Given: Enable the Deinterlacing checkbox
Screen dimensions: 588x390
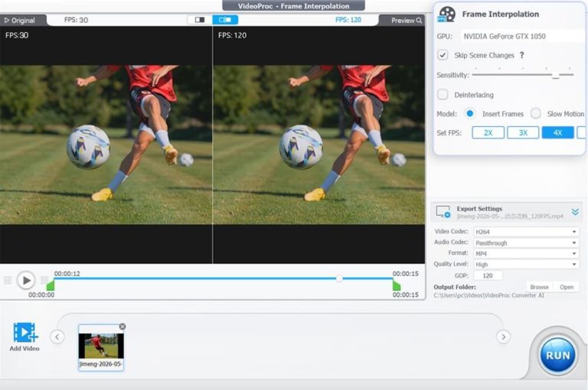Looking at the screenshot, I should [x=443, y=94].
